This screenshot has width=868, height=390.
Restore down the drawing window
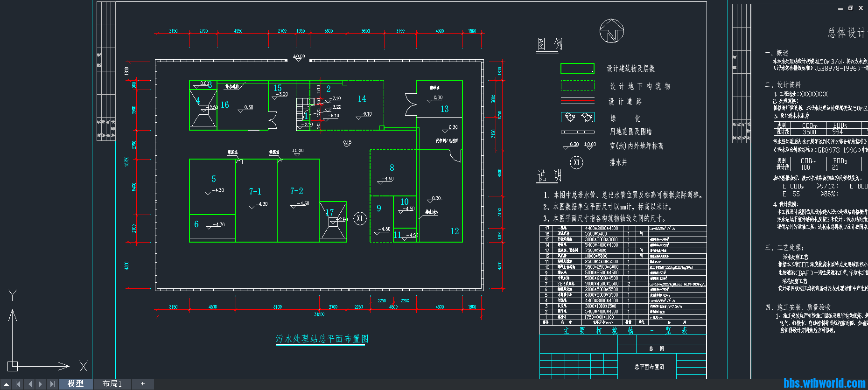[850, 8]
